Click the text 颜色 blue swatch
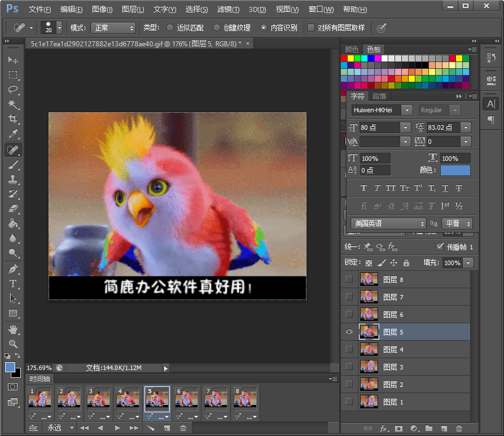The image size is (504, 436). 455,170
